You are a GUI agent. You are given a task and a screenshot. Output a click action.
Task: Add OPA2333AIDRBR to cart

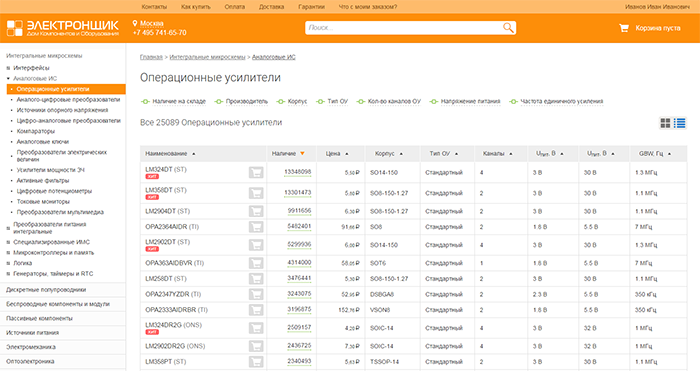pos(256,310)
